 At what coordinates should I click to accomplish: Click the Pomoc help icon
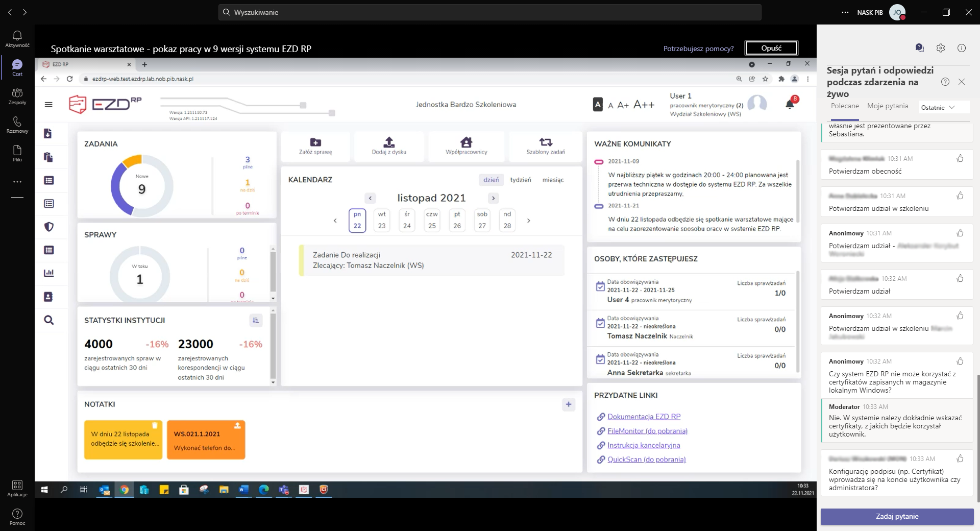[x=17, y=516]
